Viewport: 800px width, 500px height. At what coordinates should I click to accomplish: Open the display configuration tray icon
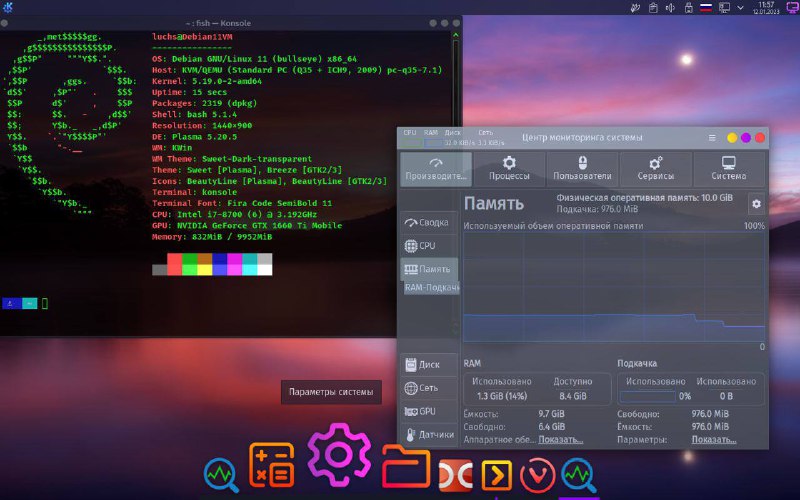click(724, 8)
